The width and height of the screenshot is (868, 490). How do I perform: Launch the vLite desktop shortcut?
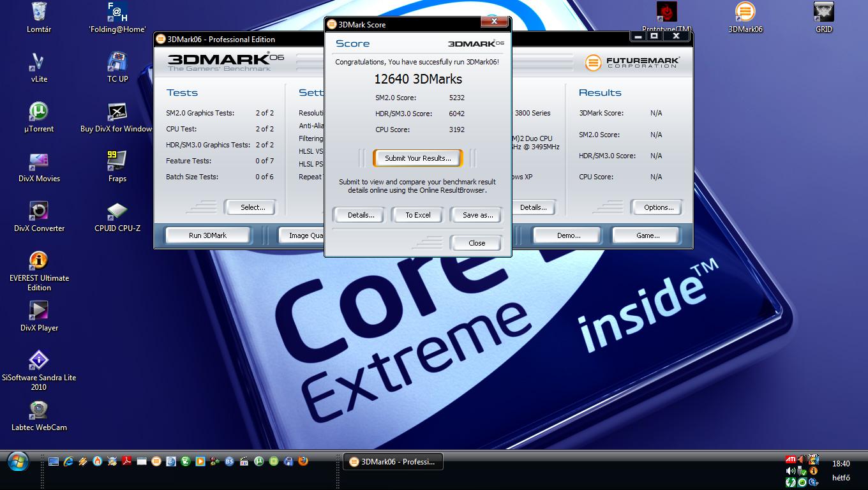pyautogui.click(x=39, y=68)
